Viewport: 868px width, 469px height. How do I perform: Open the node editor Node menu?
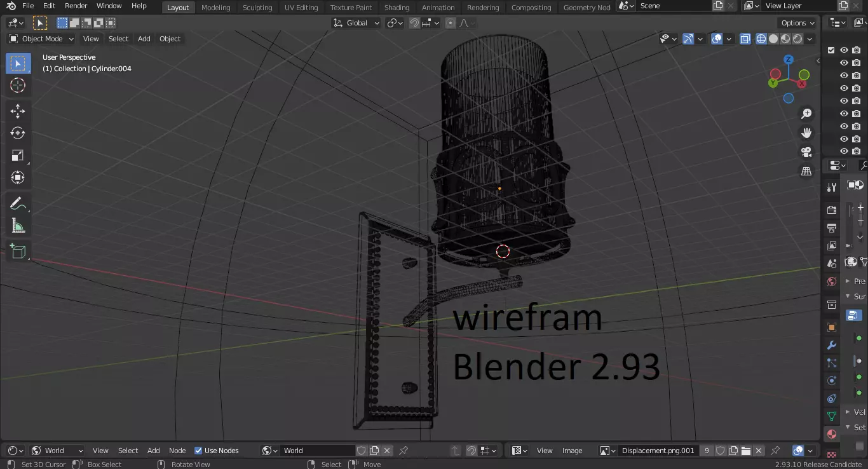177,451
